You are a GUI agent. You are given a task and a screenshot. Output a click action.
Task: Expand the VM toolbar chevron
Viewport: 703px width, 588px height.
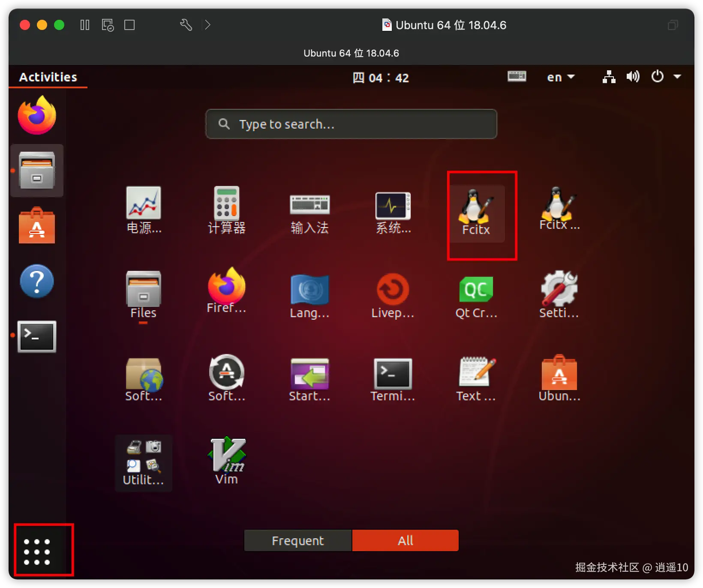[207, 25]
